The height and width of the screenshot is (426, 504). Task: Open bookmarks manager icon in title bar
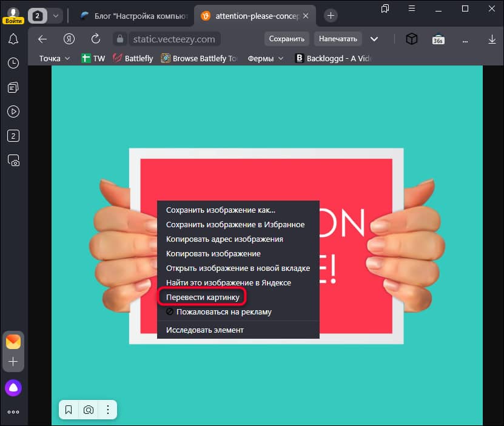(385, 8)
